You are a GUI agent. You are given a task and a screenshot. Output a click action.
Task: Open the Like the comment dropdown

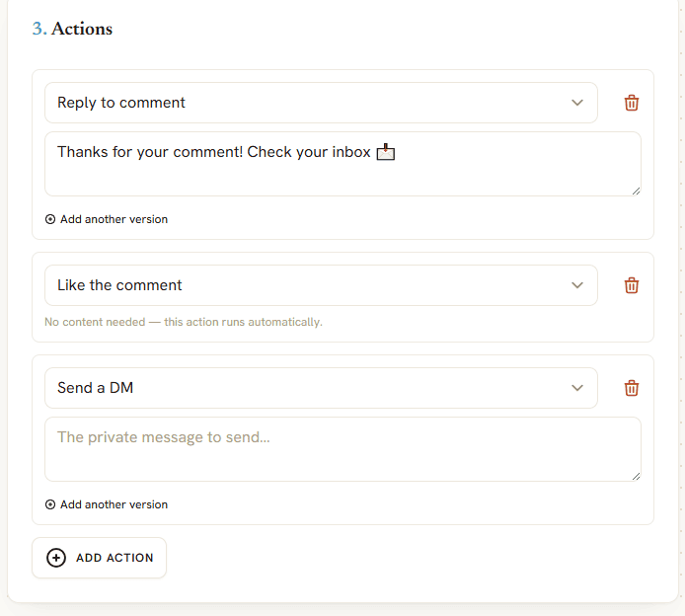coord(321,285)
